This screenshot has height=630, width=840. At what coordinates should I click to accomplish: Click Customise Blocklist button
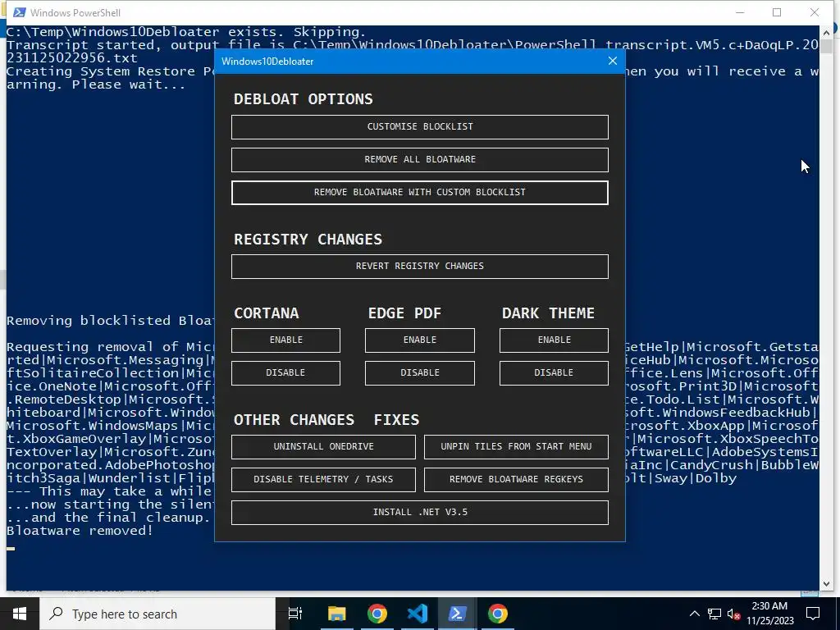(419, 127)
